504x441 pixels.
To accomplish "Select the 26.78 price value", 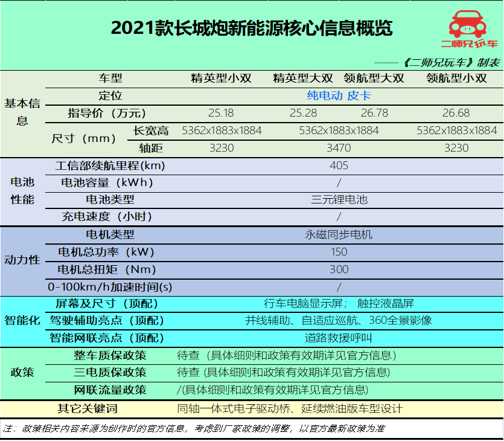I will 374,113.
